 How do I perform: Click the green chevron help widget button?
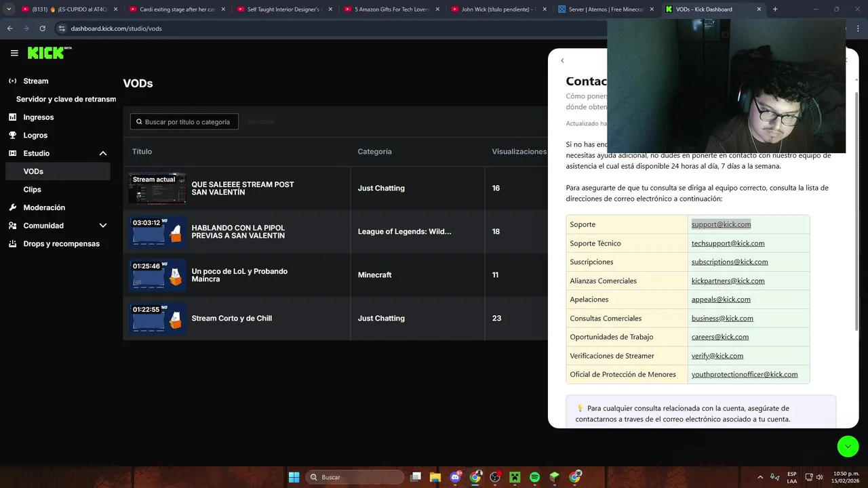click(x=848, y=446)
